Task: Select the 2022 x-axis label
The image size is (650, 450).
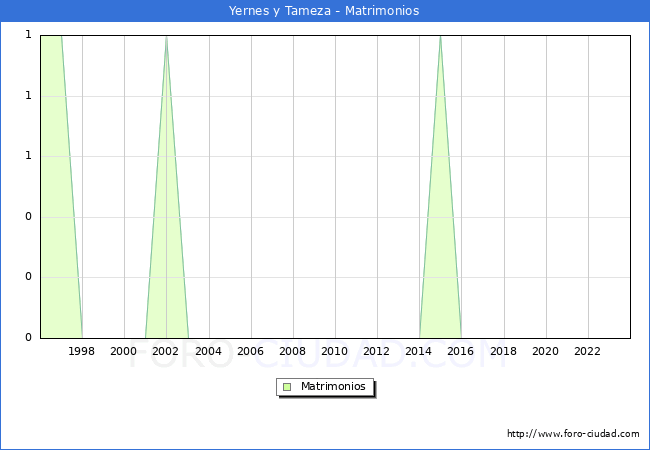Action: (587, 351)
